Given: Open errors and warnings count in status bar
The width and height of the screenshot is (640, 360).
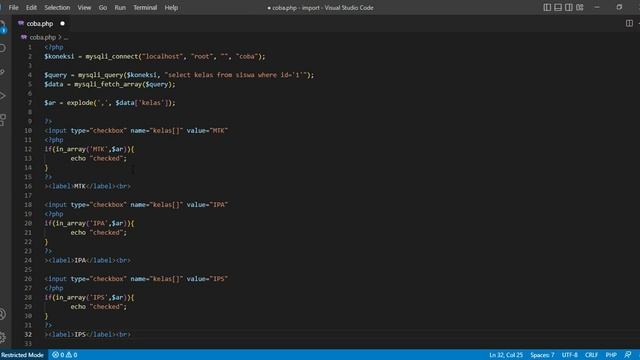Looking at the screenshot, I should pyautogui.click(x=64, y=355).
